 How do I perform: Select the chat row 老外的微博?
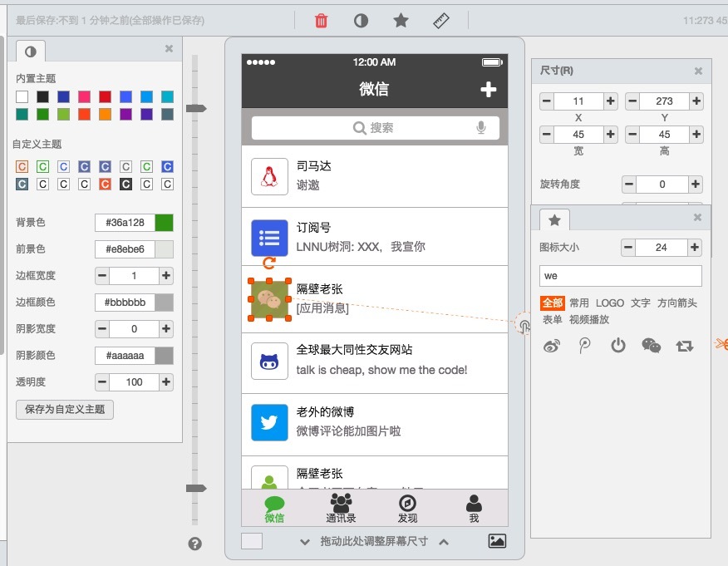coord(375,425)
